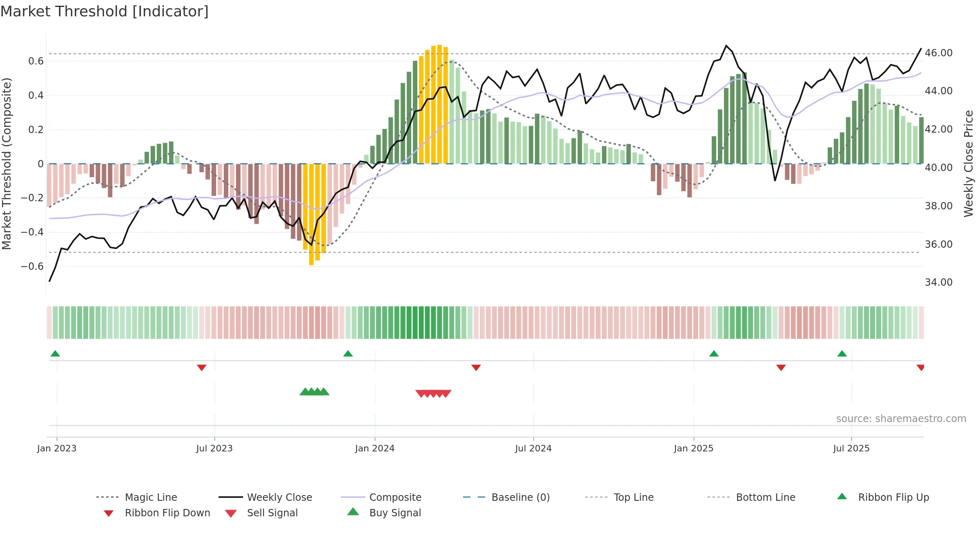Click the −0.2 left axis tick label
980x551 pixels.
(32, 198)
